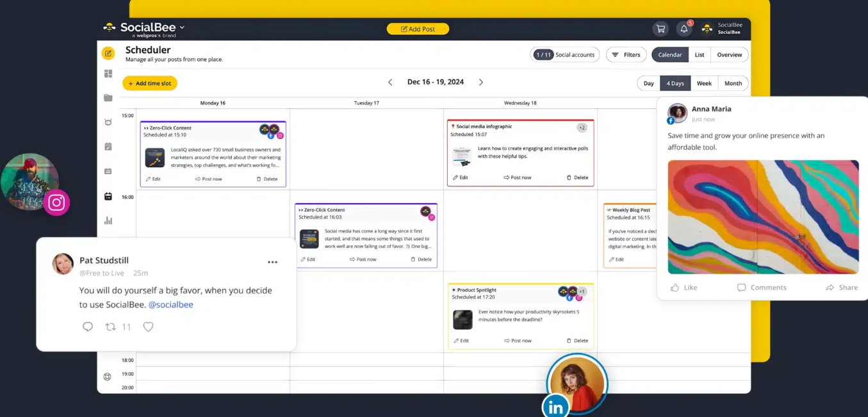Click the Monday 16 column header
Image resolution: width=868 pixels, height=417 pixels.
(x=213, y=102)
